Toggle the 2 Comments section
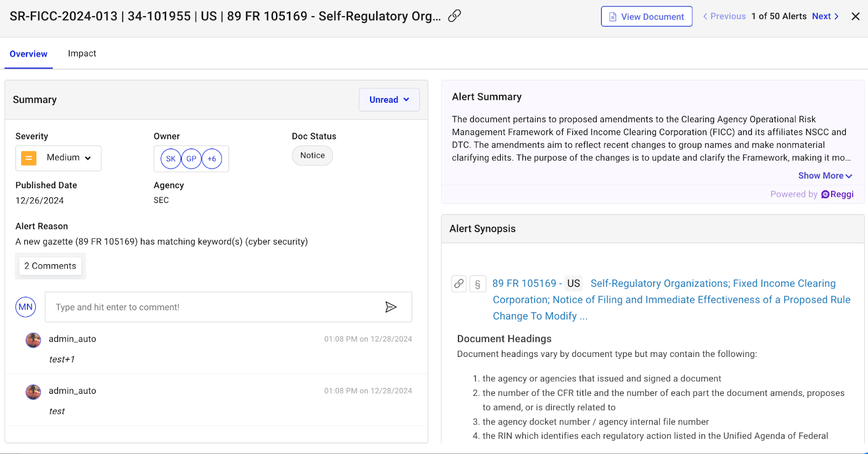Viewport: 868px width, 454px height. pos(50,266)
